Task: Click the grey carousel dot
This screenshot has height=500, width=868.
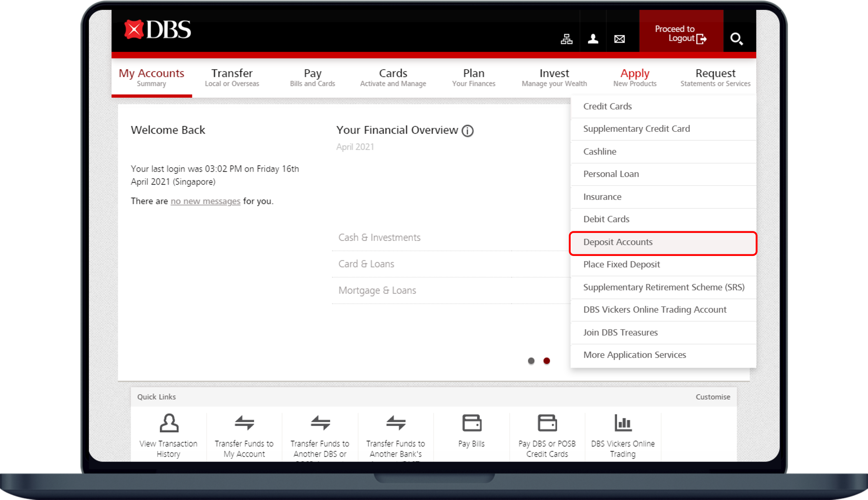Action: [531, 361]
